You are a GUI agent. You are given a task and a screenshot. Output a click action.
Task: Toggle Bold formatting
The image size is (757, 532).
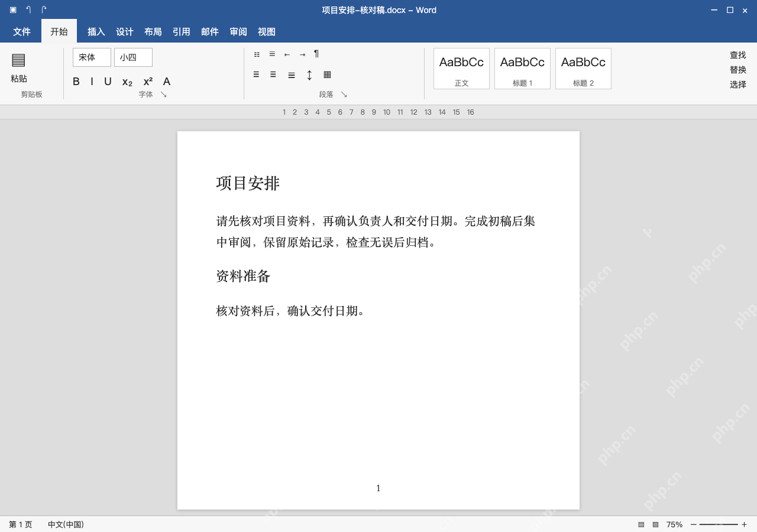[76, 82]
